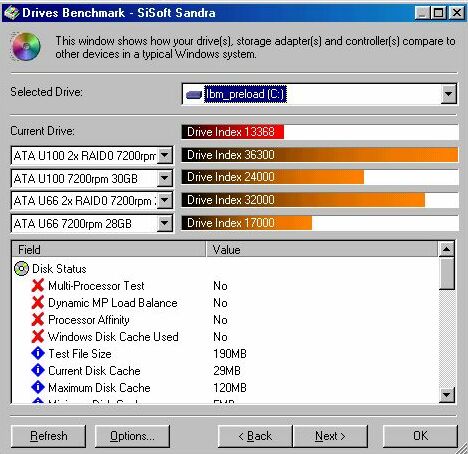This screenshot has height=454, width=468.
Task: Click the info icon beside Maximum Disk Cache
Action: (x=38, y=387)
